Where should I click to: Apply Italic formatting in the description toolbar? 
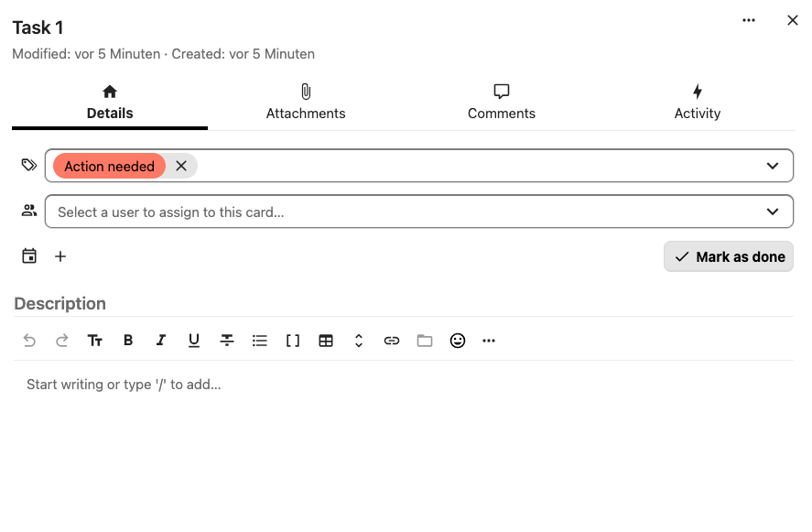coord(161,340)
